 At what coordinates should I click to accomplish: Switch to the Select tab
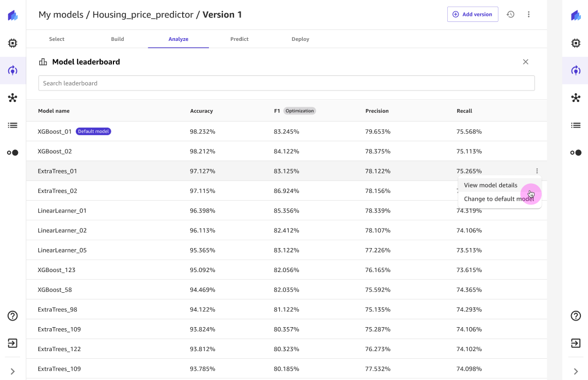pyautogui.click(x=57, y=39)
